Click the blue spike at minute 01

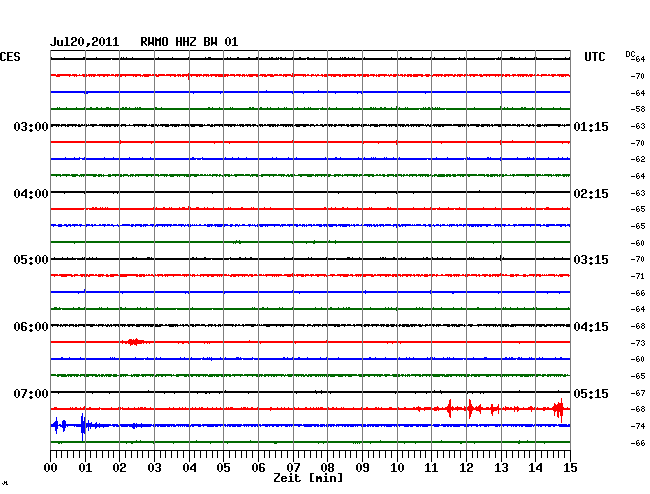pos(83,426)
